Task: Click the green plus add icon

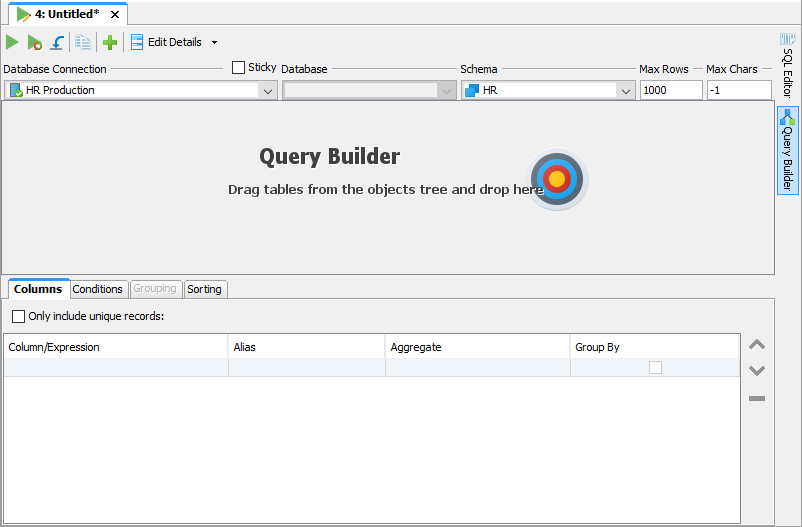Action: click(110, 42)
